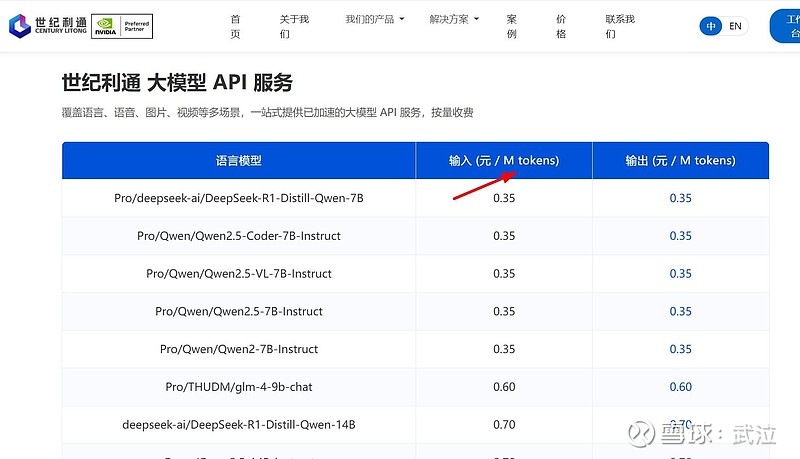This screenshot has width=800, height=459.
Task: Click input price 0.35 for Qwen2.5-7B-Instruct
Action: [x=504, y=311]
